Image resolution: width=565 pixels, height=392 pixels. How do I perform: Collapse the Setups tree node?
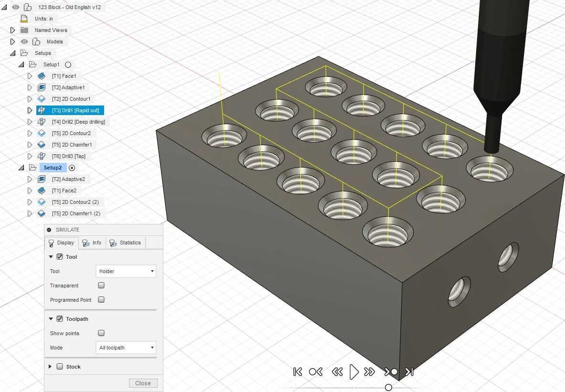(13, 53)
